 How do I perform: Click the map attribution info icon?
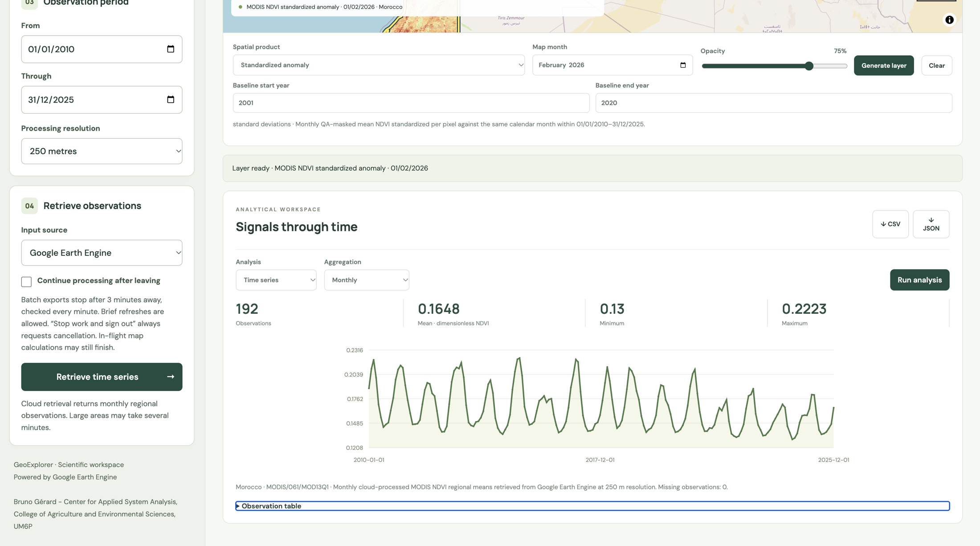tap(949, 20)
